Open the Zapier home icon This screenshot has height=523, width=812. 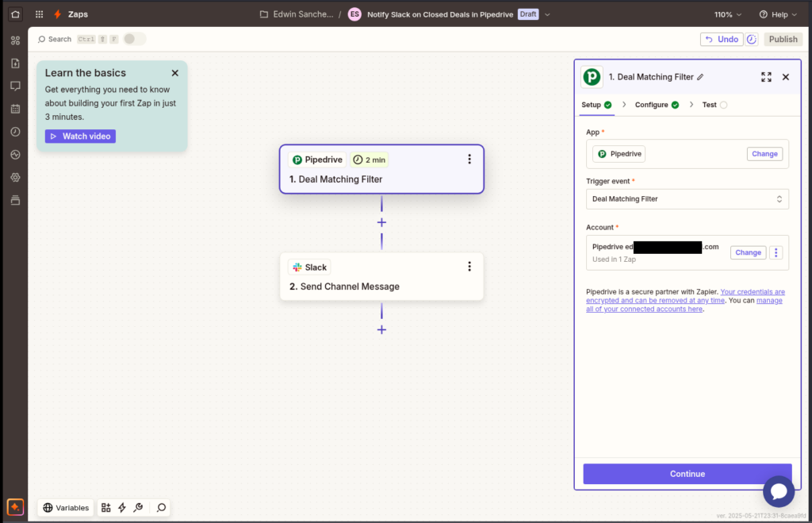pos(16,14)
